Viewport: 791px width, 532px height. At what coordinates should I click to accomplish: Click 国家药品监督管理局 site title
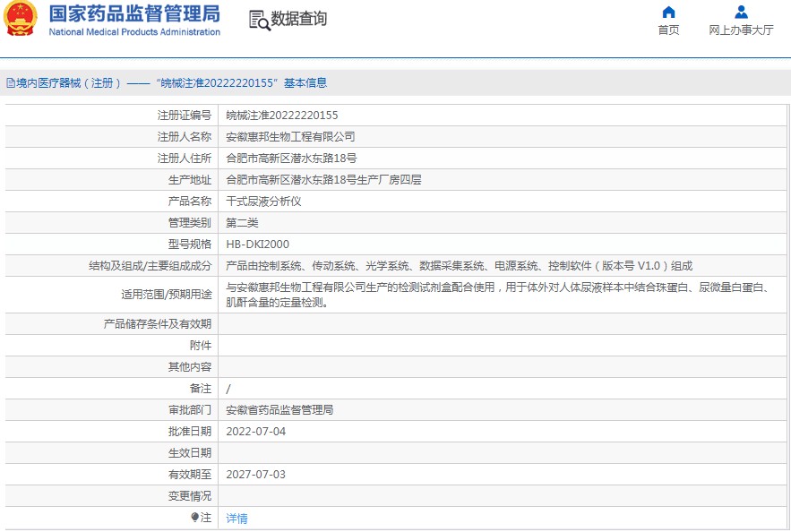click(134, 13)
